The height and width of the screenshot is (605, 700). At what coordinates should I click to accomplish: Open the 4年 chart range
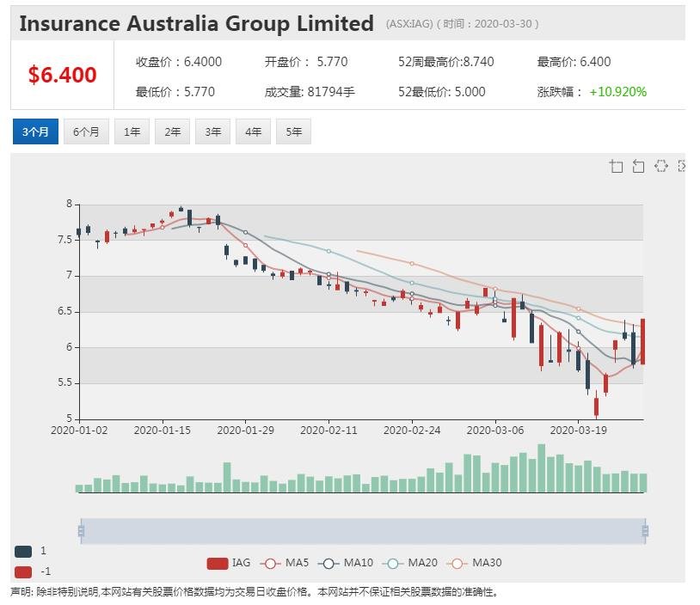[x=253, y=131]
